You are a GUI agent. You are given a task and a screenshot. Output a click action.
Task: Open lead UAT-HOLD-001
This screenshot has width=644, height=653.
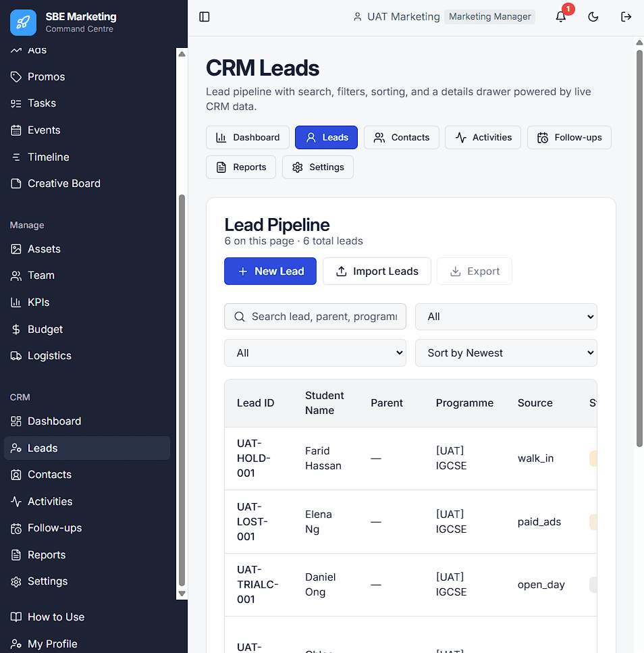(254, 459)
